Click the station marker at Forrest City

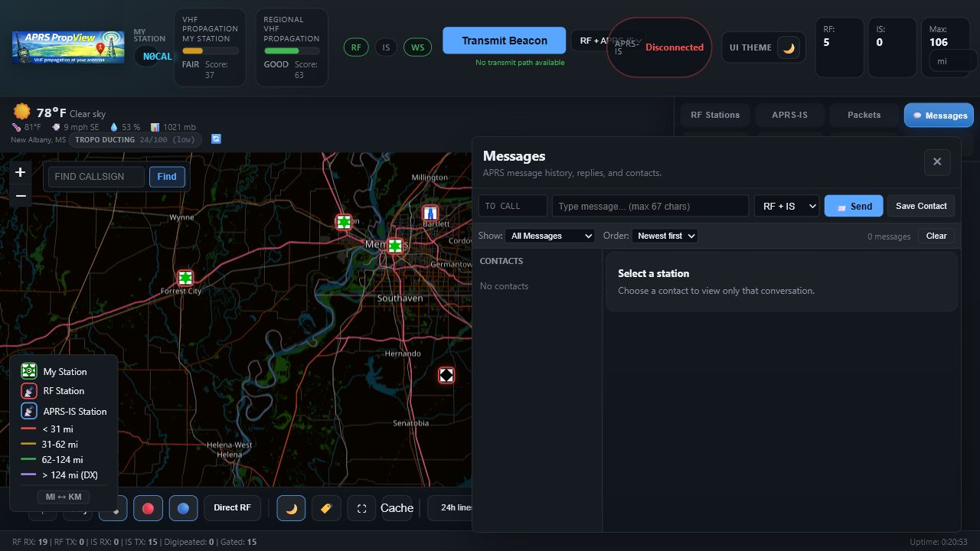(185, 278)
